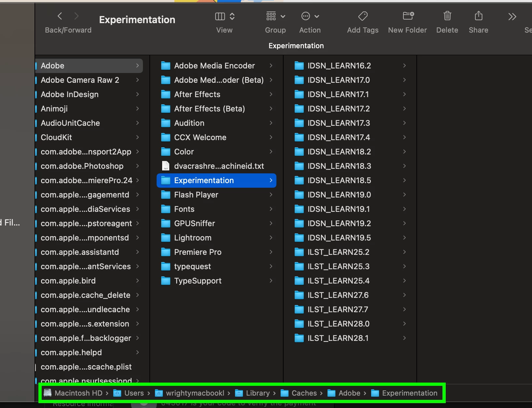Select the GPUSniffer folder
This screenshot has width=532, height=408.
click(x=217, y=224)
